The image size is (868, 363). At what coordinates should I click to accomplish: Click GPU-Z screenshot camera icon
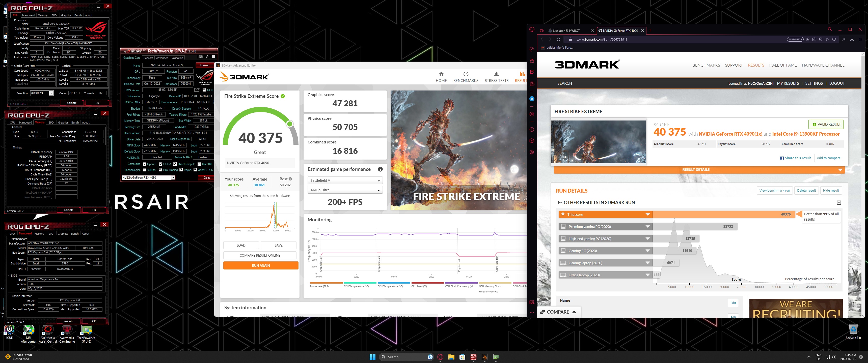(x=201, y=56)
